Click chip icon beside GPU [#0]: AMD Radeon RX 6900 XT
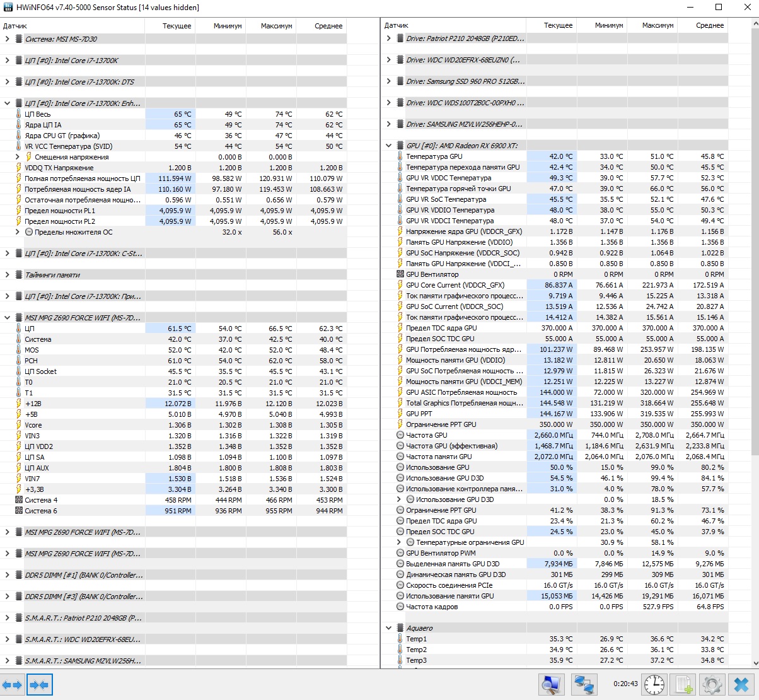Screen dimensions: 759x700 [400, 146]
